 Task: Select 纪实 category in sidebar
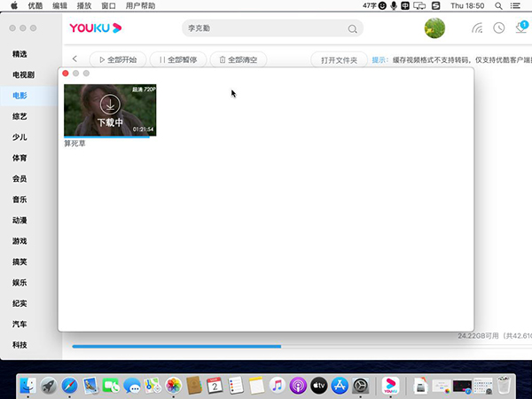[20, 303]
